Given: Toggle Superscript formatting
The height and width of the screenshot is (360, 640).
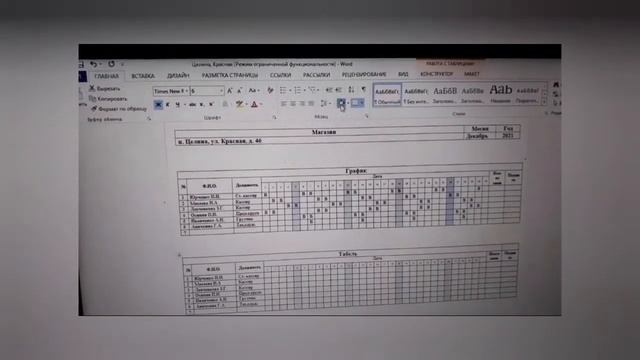Looking at the screenshot, I should point(211,104).
